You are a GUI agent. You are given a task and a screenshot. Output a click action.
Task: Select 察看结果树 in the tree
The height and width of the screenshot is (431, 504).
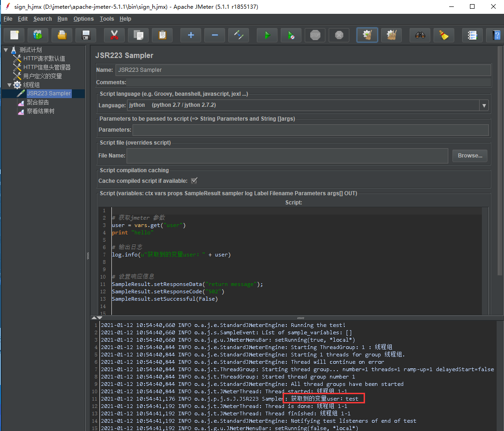point(41,111)
